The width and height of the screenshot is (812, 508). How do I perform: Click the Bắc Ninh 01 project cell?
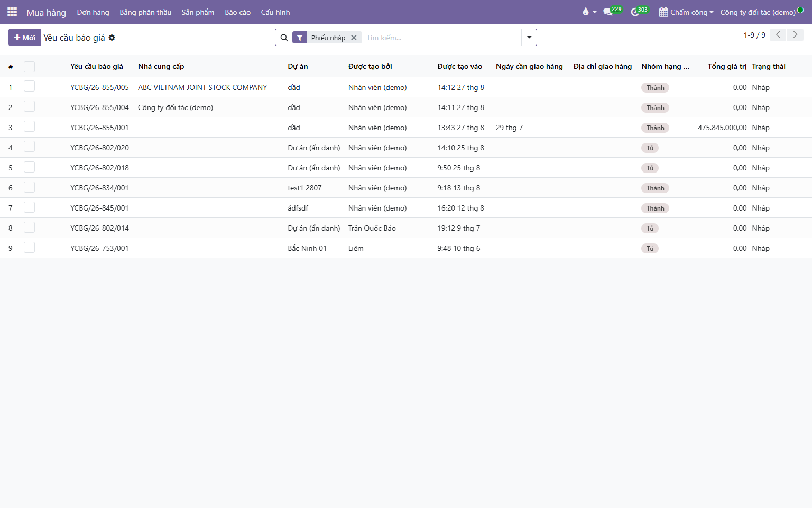point(307,248)
